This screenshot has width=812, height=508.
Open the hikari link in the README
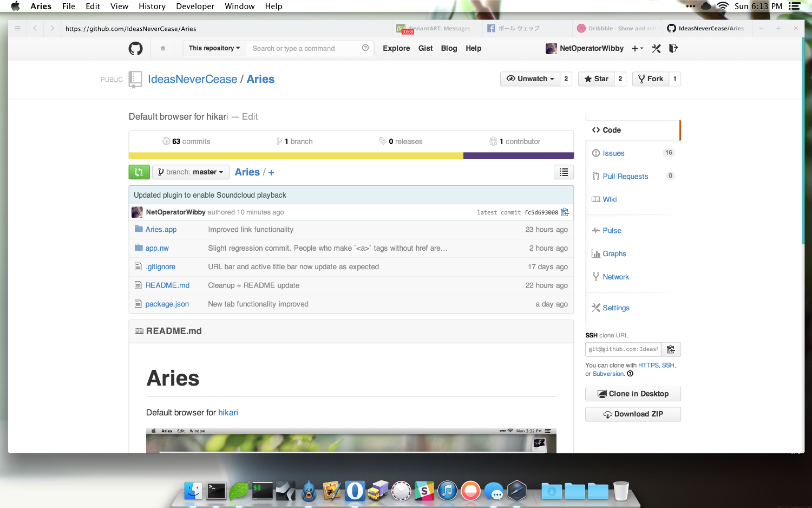(x=228, y=412)
